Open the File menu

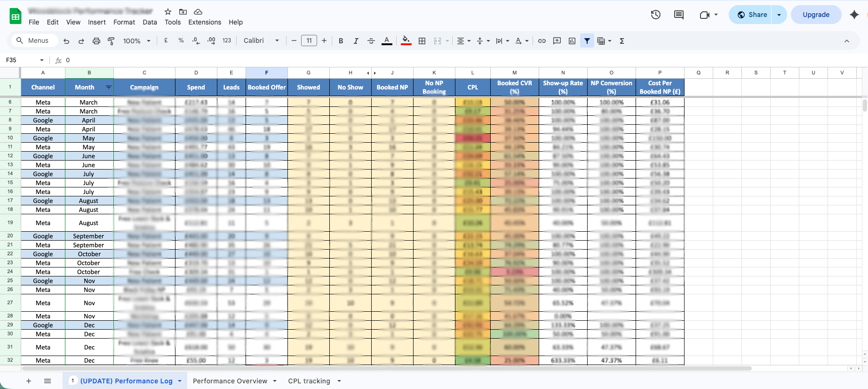click(x=34, y=22)
